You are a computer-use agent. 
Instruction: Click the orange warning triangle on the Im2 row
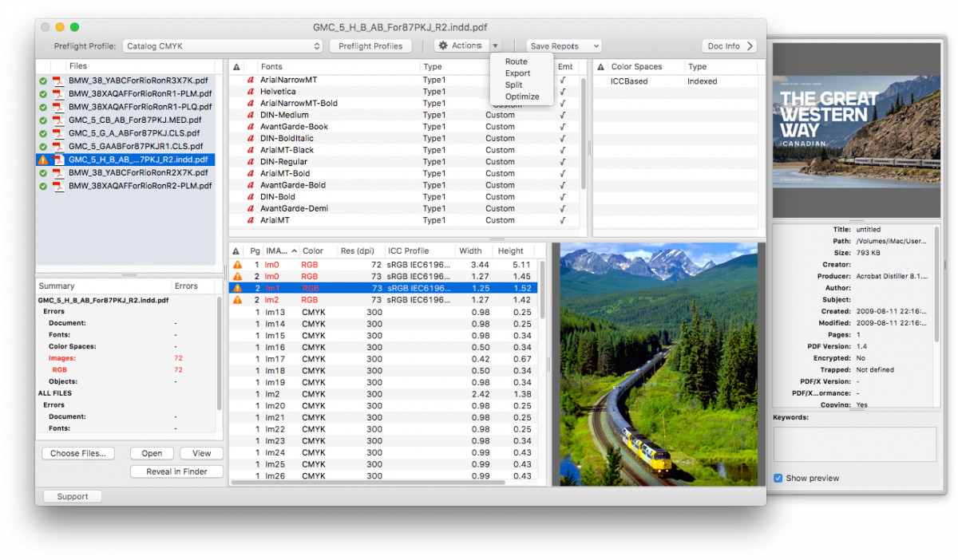click(x=236, y=299)
